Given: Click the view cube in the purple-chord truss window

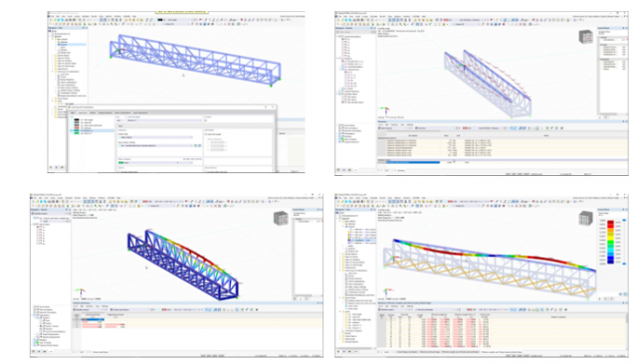Looking at the screenshot, I should click(585, 37).
